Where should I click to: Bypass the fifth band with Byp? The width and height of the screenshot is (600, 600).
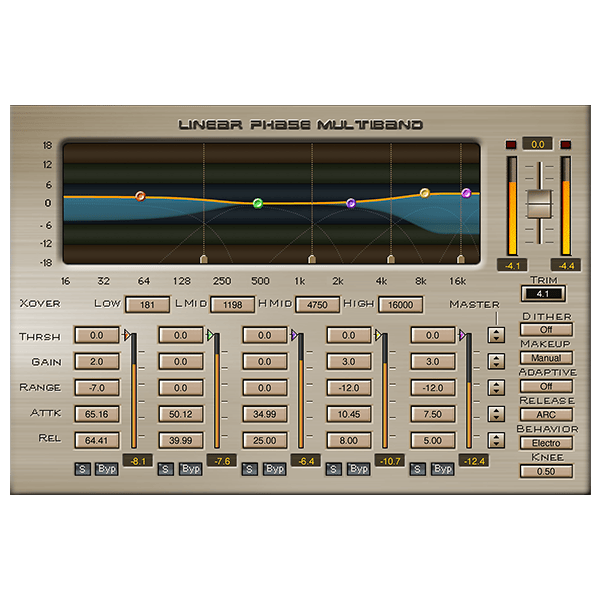[x=443, y=469]
